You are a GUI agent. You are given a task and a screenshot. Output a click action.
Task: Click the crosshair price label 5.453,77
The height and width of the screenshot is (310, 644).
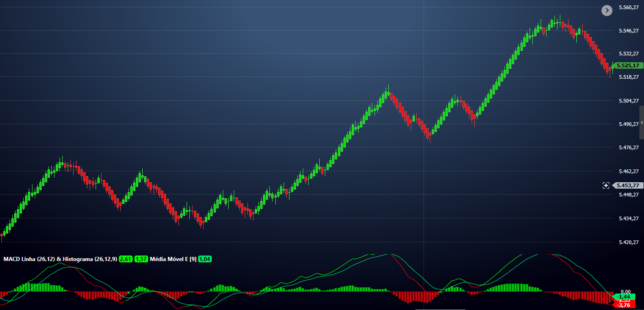(627, 185)
